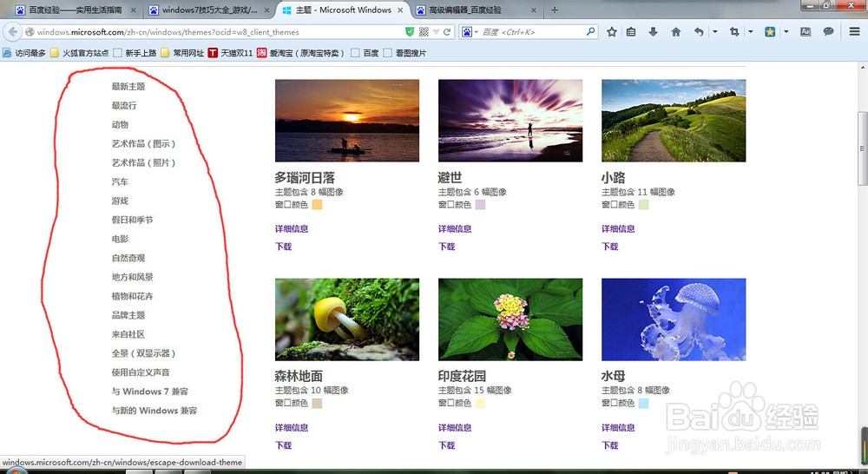Expand dropdown next to the undo arrow
Screen dimensions: 868x474
coord(714,32)
